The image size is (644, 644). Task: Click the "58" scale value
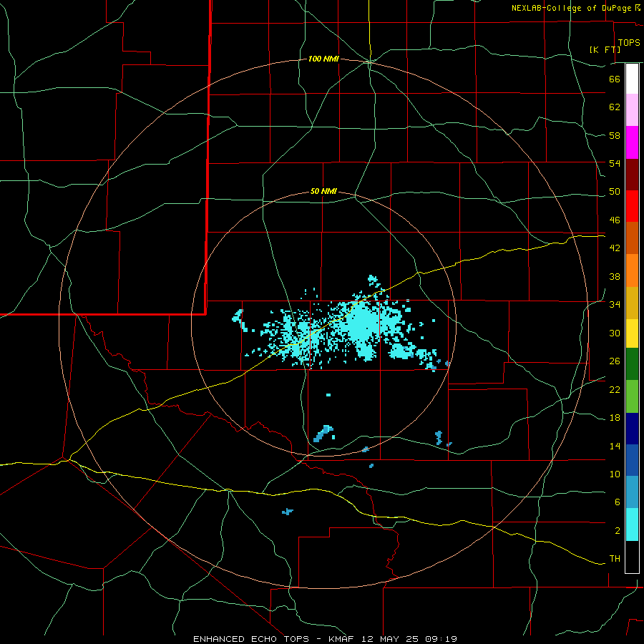click(615, 135)
